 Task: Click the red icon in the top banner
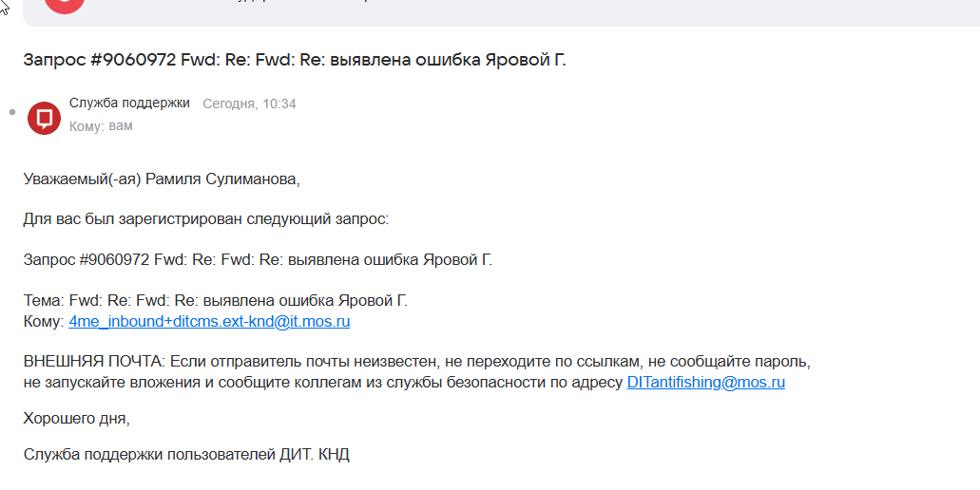tap(65, 5)
